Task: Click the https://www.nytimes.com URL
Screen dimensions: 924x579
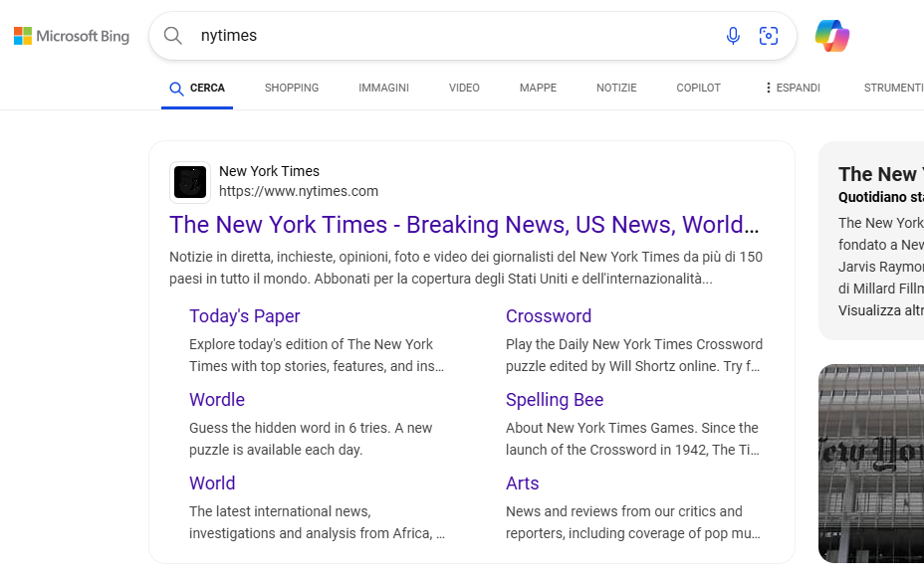Action: pos(299,191)
